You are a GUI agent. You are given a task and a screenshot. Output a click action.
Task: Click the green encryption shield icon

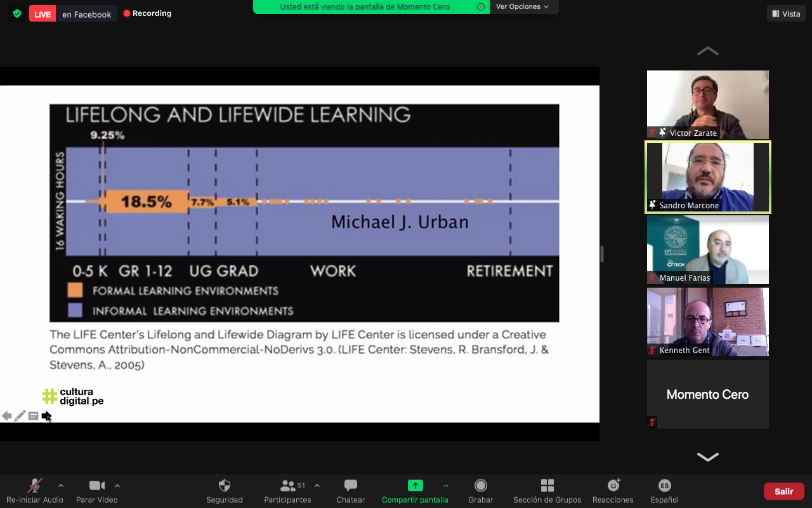click(17, 13)
